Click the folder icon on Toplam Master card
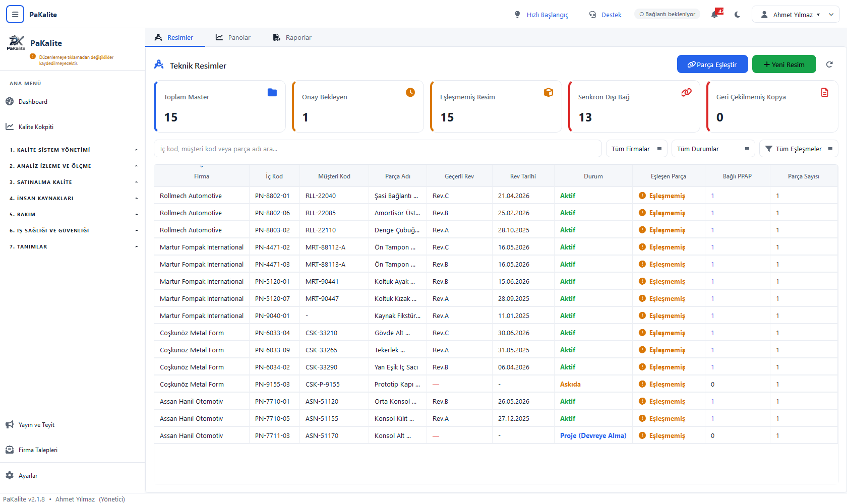This screenshot has height=504, width=847. pos(272,92)
